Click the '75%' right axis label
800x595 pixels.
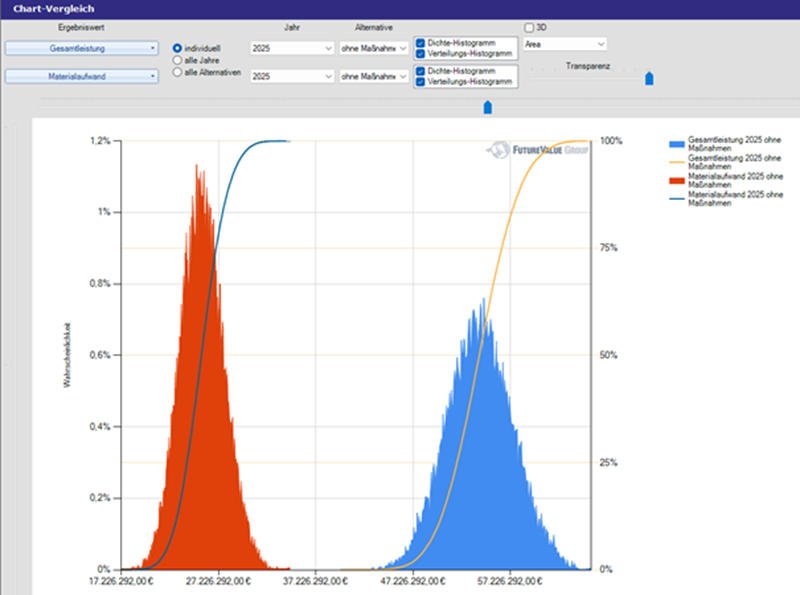click(608, 248)
